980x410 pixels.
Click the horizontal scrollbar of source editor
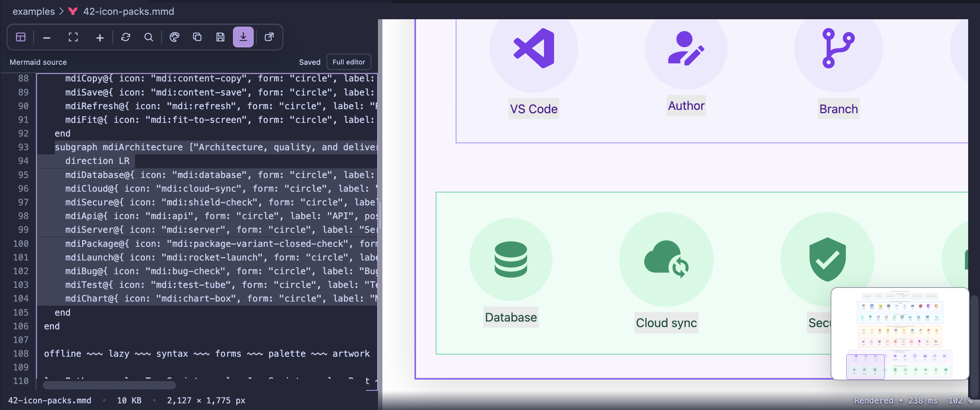109,385
